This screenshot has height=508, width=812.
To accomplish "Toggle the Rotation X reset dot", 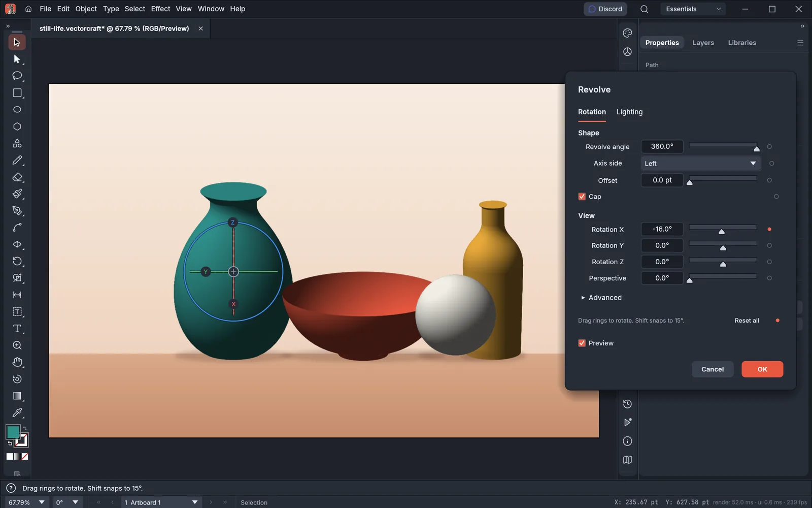I will click(x=769, y=229).
